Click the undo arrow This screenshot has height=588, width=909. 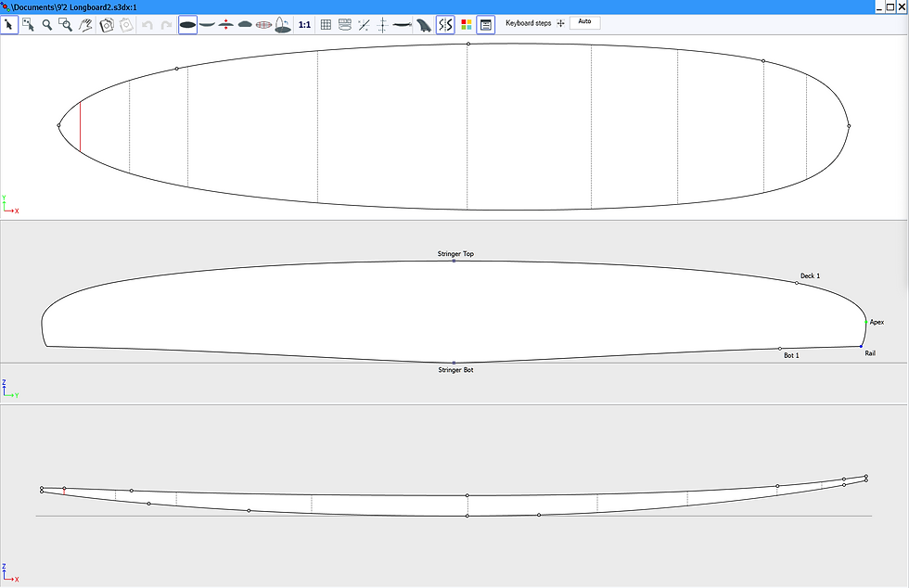click(x=147, y=25)
